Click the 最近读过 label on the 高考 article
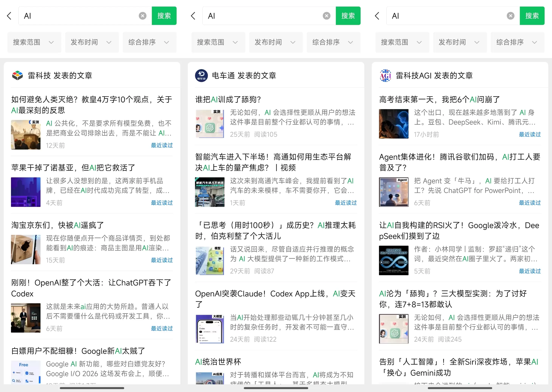552x392 pixels. pyautogui.click(x=530, y=134)
